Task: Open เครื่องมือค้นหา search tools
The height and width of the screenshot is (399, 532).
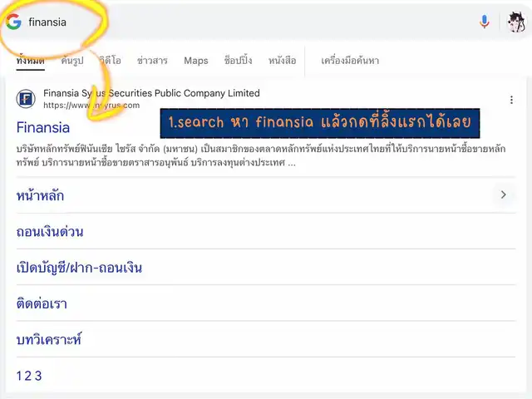Action: (350, 61)
